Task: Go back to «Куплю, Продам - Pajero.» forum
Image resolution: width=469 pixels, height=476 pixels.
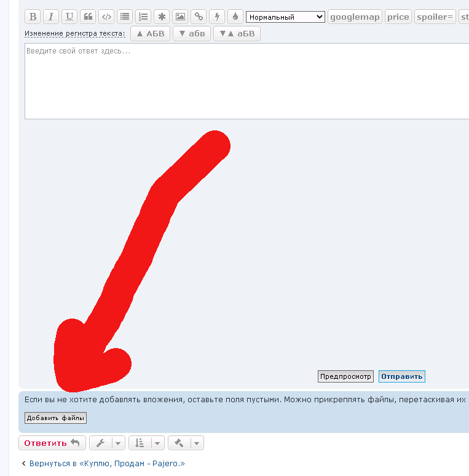Action: 106,463
